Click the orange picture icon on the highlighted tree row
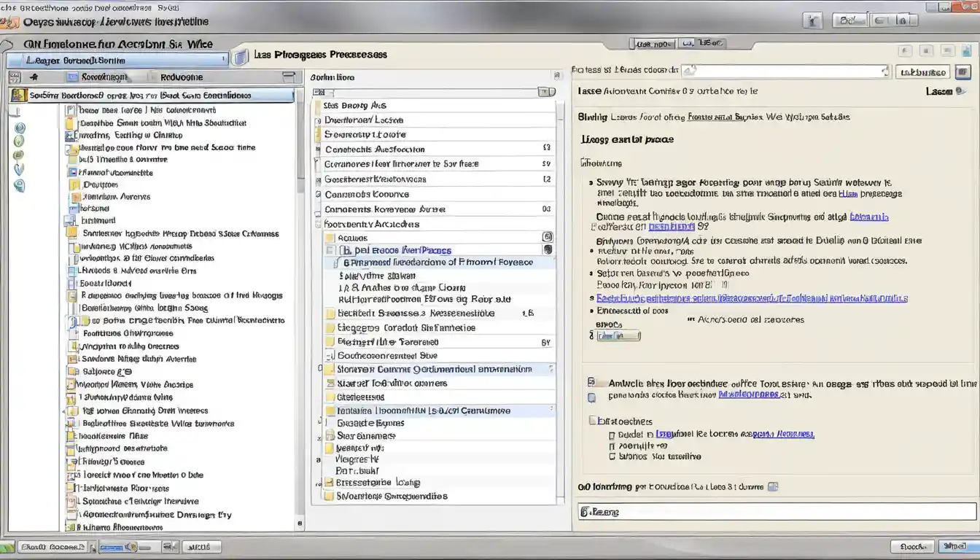The width and height of the screenshot is (980, 560). pos(20,95)
